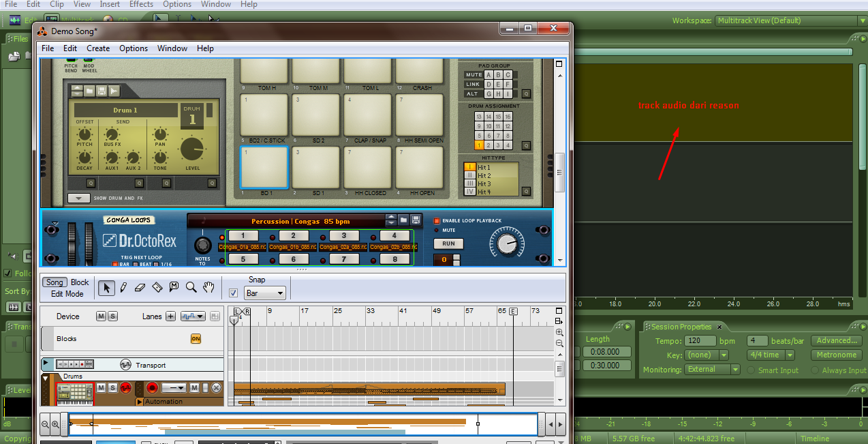Open the Monitoring External dropdown
868x444 pixels.
712,370
